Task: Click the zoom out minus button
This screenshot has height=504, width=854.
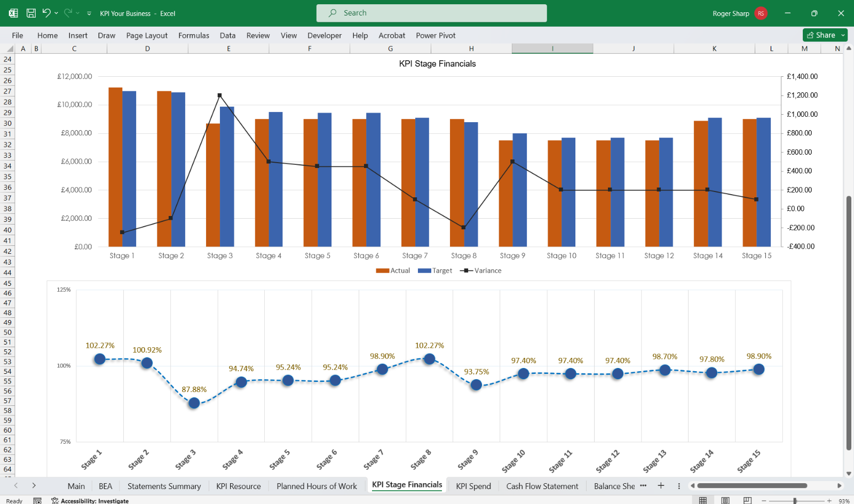Action: [764, 501]
